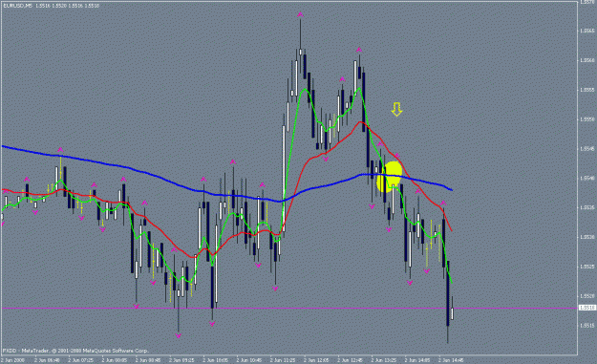Click the 2 Jun 2008 date label

coord(13,360)
